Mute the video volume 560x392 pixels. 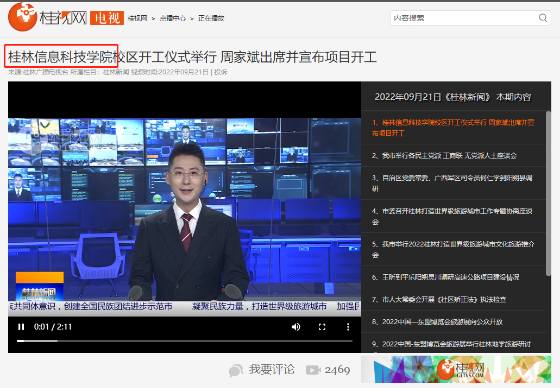point(296,327)
